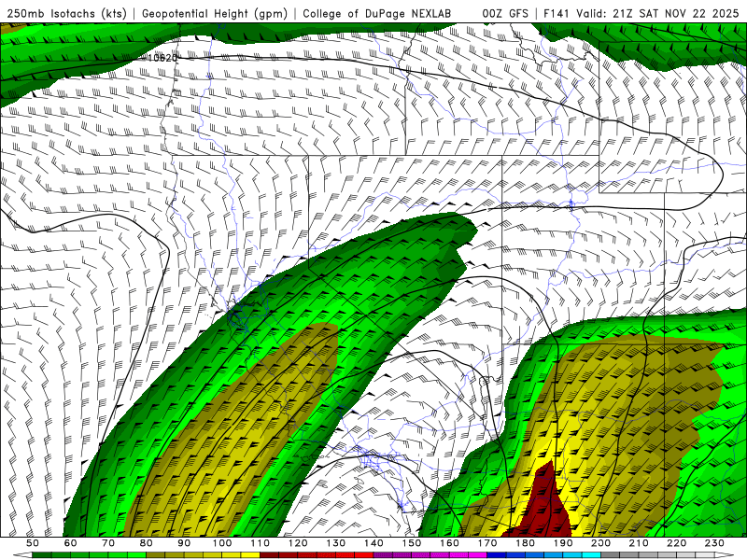
Task: Click the legend value 130
Action: click(336, 543)
